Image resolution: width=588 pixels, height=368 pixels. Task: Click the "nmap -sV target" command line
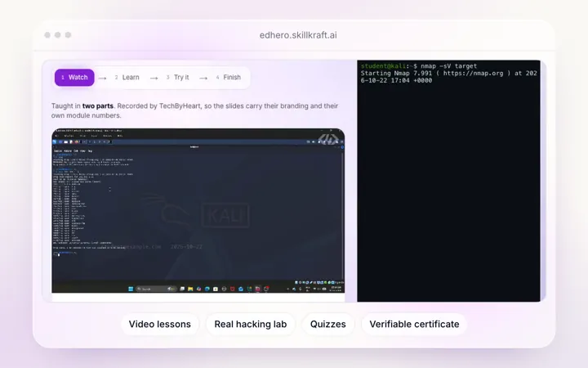[448, 66]
